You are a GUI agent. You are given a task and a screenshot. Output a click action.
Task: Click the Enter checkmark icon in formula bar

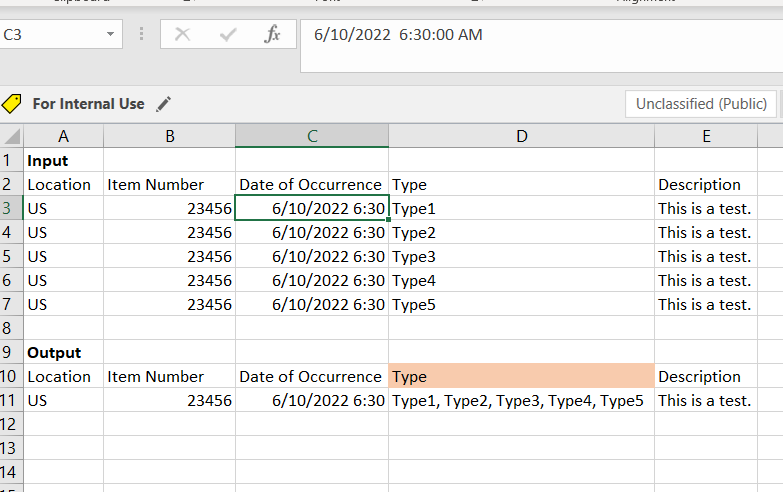point(228,34)
